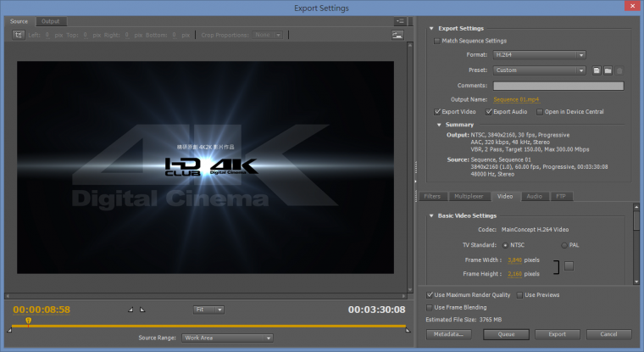Click the frame width/height link icon
This screenshot has width=644, height=352.
[569, 266]
